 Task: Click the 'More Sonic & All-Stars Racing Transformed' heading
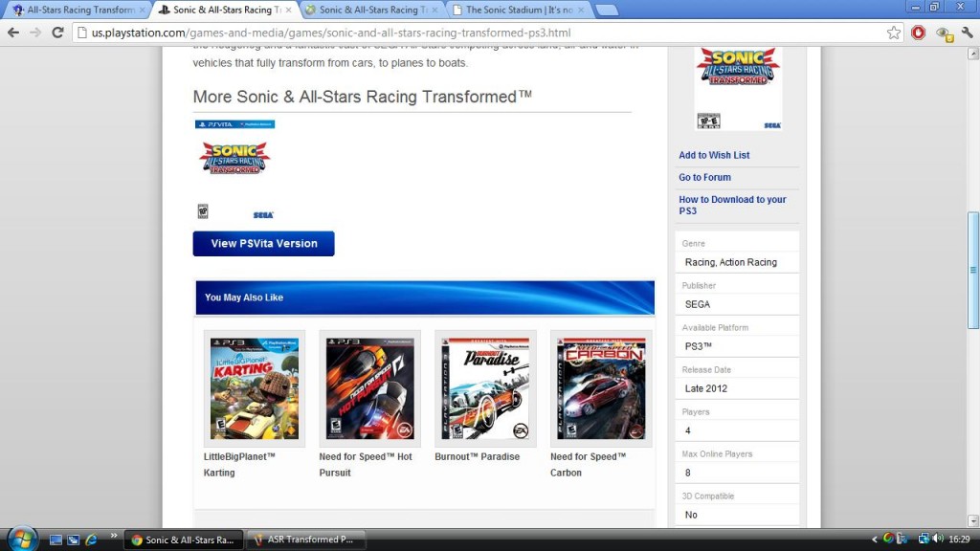click(x=363, y=97)
